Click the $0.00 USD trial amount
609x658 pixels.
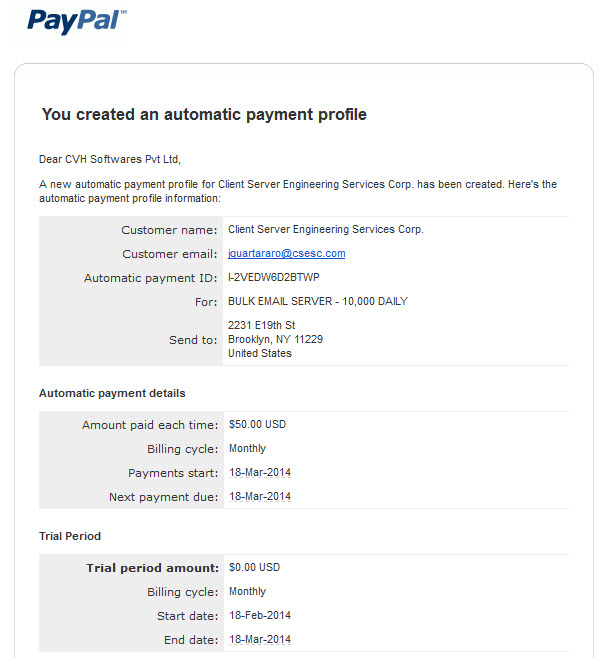click(254, 567)
